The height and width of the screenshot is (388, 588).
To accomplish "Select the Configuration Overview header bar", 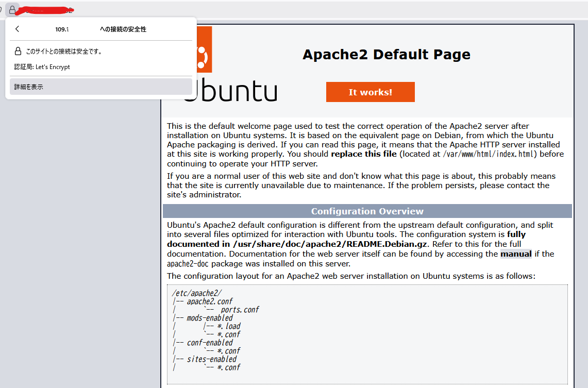I will 367,210.
